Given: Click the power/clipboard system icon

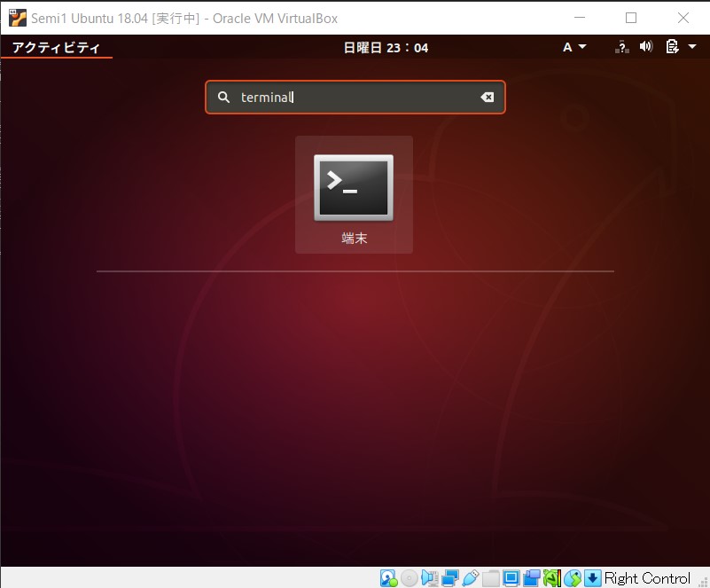Looking at the screenshot, I should [x=672, y=46].
